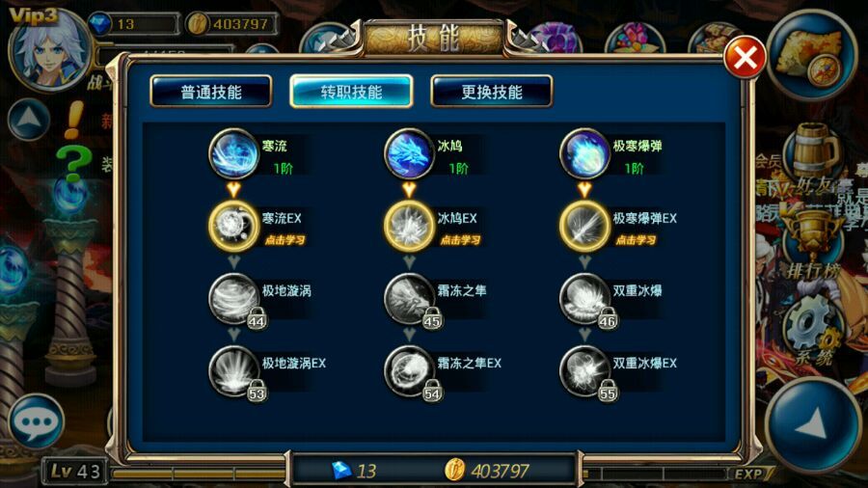Open the 更换技能 tab
The height and width of the screenshot is (488, 868).
pos(492,92)
